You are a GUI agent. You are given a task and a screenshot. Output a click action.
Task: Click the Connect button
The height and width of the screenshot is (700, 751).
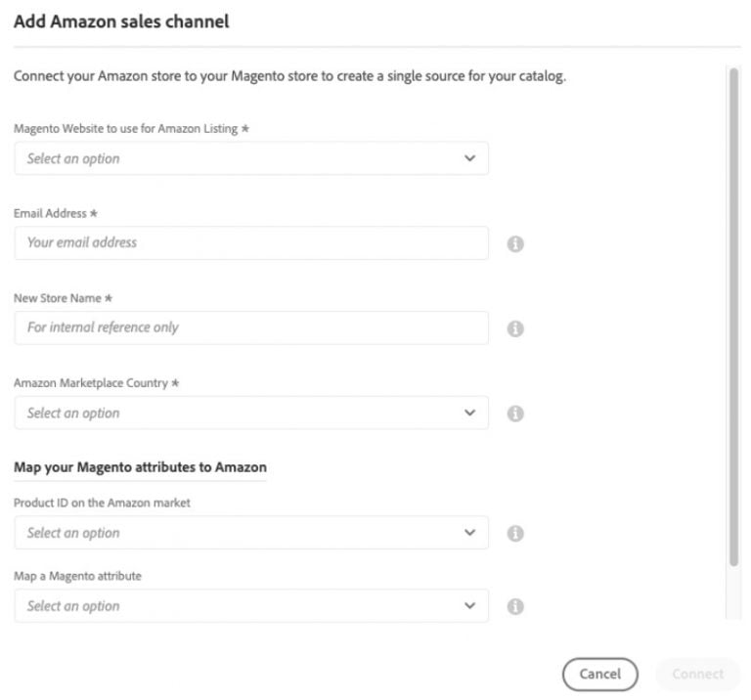click(698, 674)
